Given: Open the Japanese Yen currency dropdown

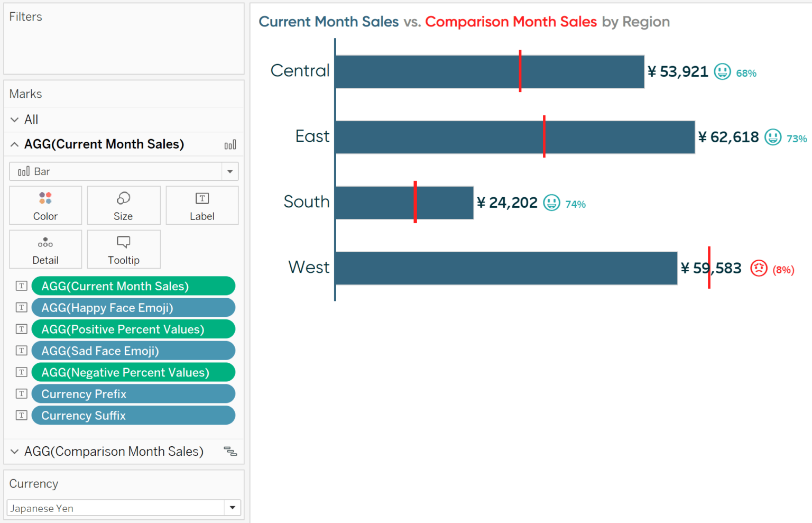Looking at the screenshot, I should [232, 508].
